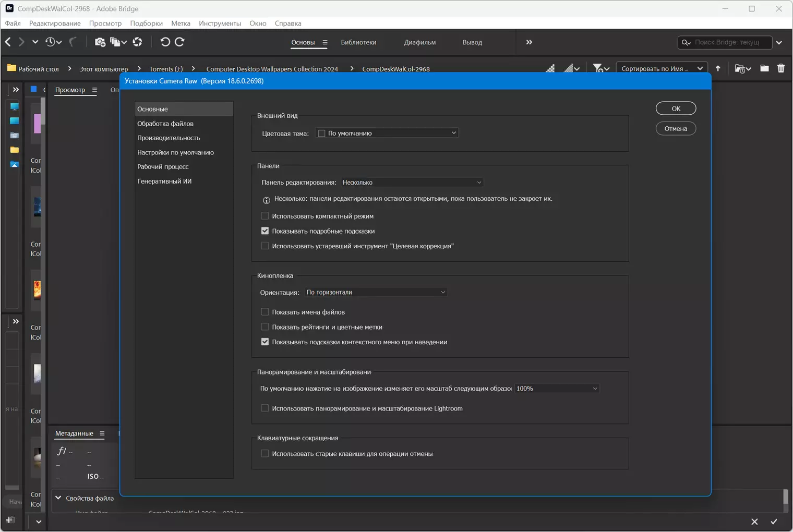Check old undo keys checkbox

coord(265,454)
